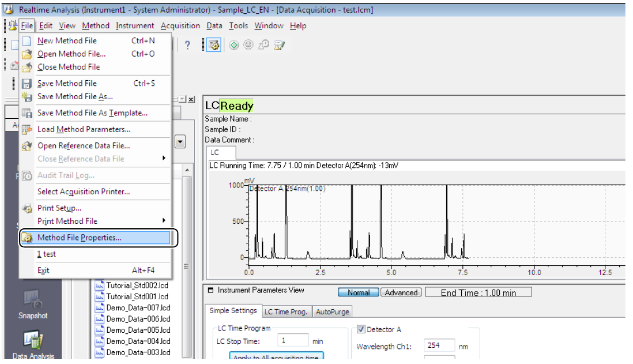Open the Tools menu
633x364 pixels.
[239, 26]
